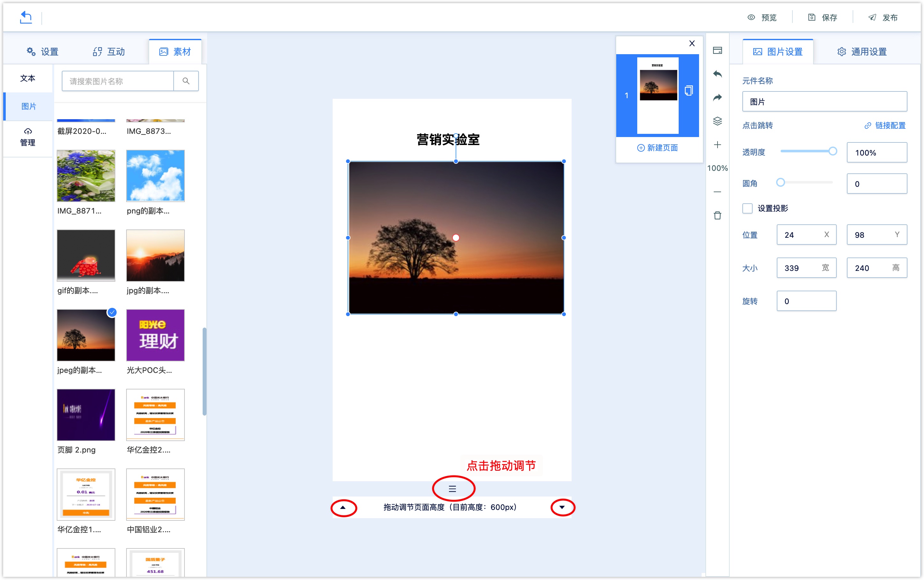This screenshot has width=924, height=580.
Task: Select the gif的副本 thumbnail
Action: pos(86,256)
